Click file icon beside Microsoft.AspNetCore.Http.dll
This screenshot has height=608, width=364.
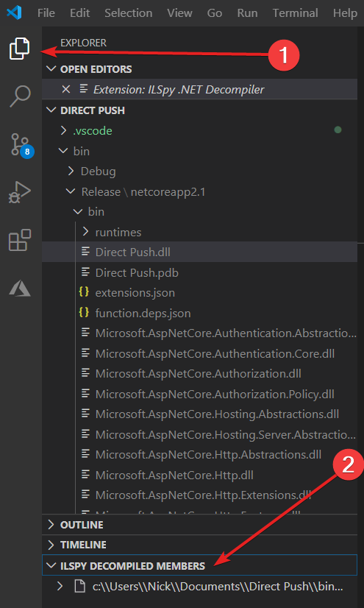pyautogui.click(x=85, y=475)
